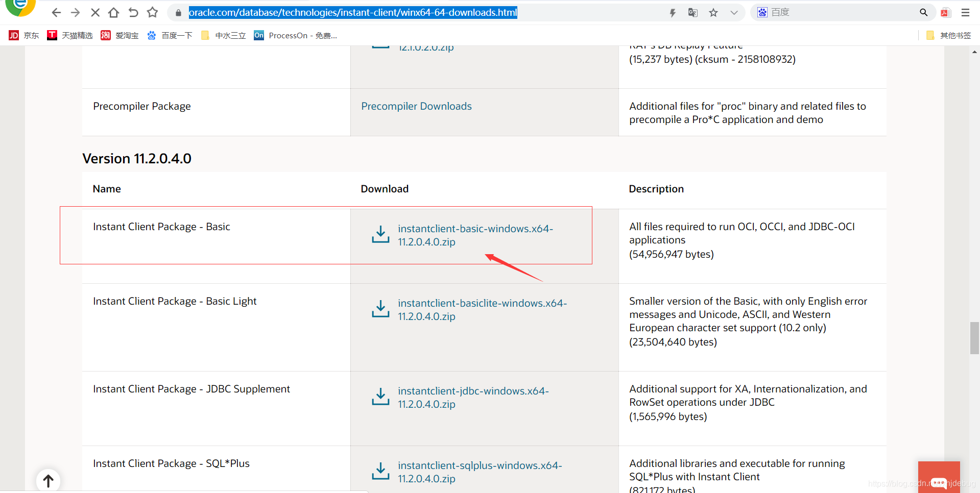Select "Instant Client Package - Basic Light" cell
This screenshot has height=493, width=980.
coord(175,301)
